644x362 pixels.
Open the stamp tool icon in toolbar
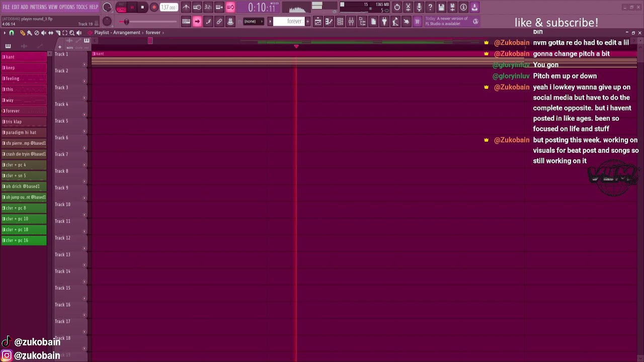click(230, 21)
